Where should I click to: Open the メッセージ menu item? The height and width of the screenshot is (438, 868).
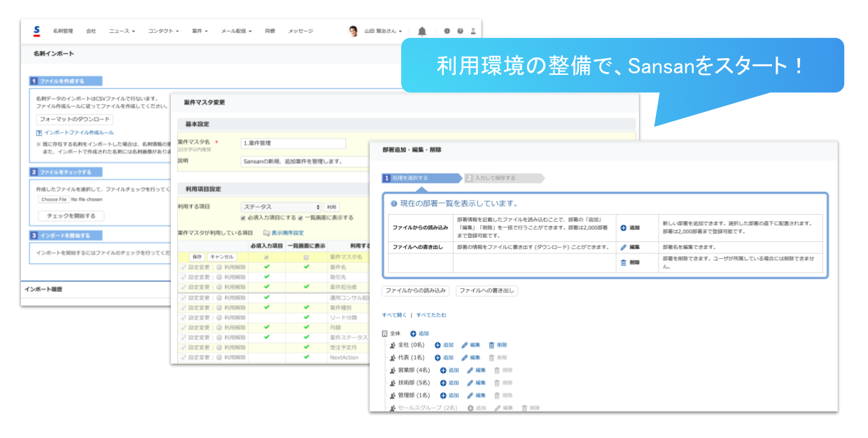(301, 31)
